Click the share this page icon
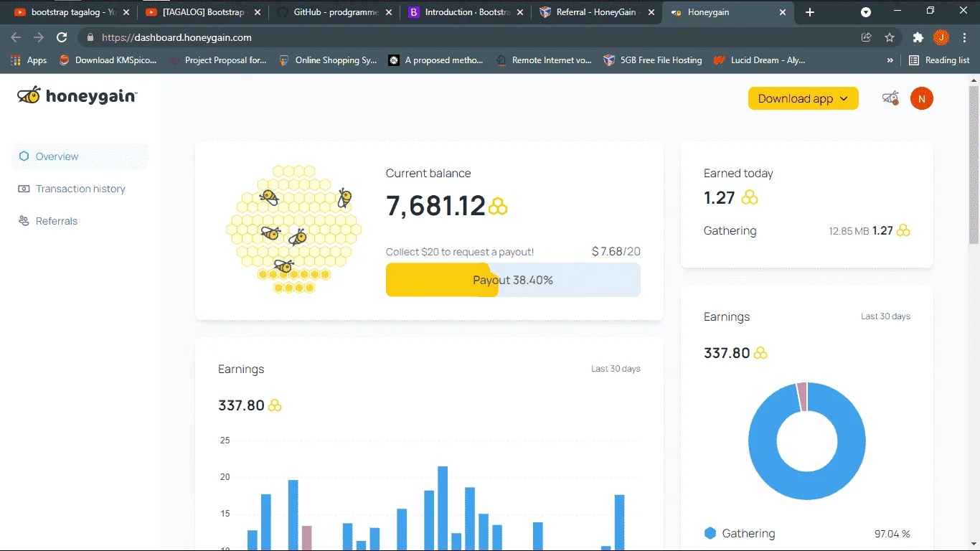This screenshot has height=551, width=980. point(867,37)
